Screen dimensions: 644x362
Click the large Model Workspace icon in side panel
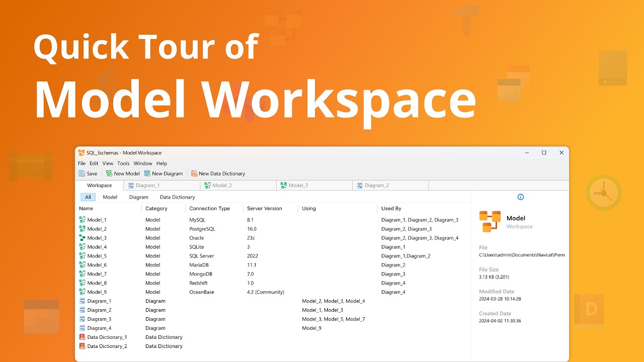point(490,222)
